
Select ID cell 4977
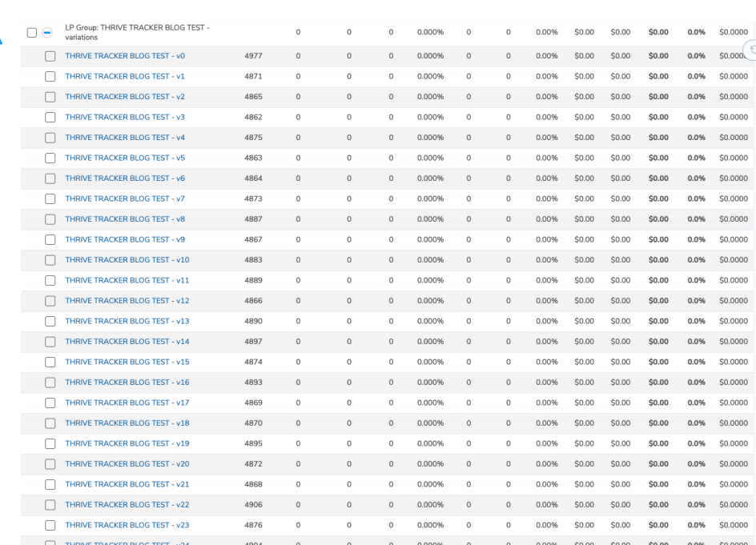pyautogui.click(x=253, y=56)
